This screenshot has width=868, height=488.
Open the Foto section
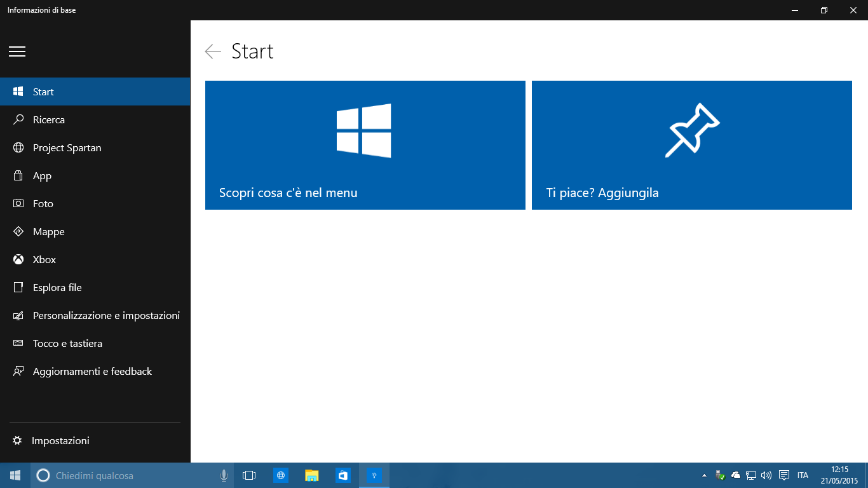(95, 203)
